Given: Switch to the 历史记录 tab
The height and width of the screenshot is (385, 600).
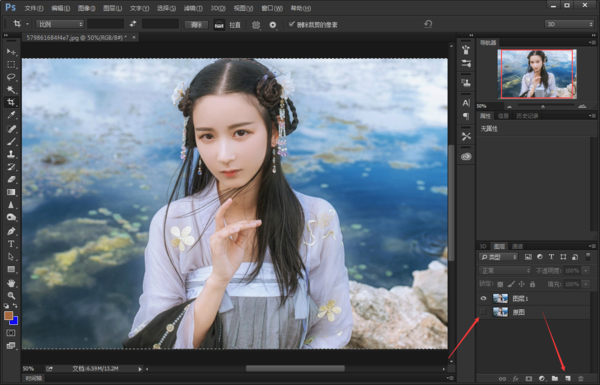Looking at the screenshot, I should (x=527, y=116).
